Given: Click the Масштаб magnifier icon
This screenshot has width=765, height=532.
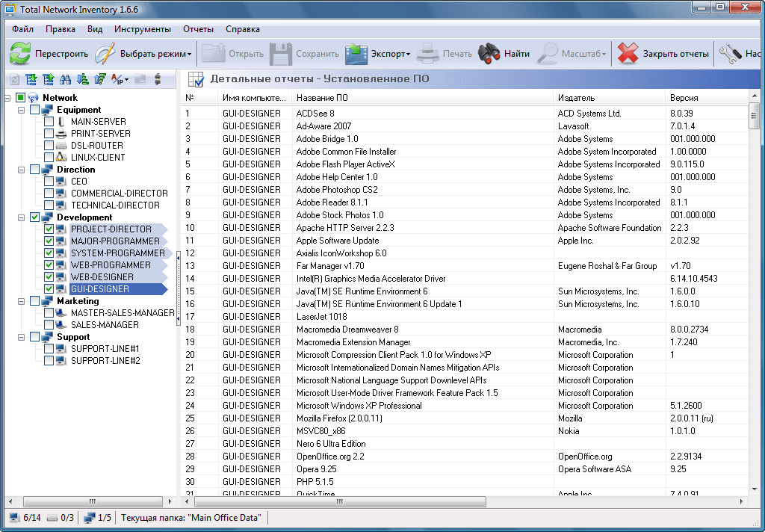Looking at the screenshot, I should click(548, 53).
